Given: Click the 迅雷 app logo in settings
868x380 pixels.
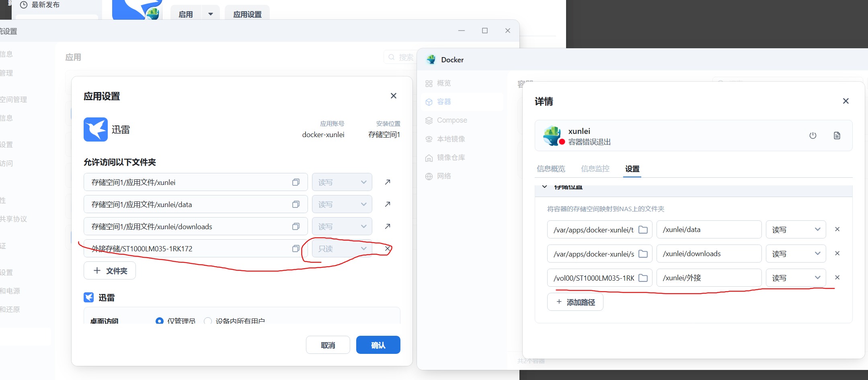Looking at the screenshot, I should (96, 129).
